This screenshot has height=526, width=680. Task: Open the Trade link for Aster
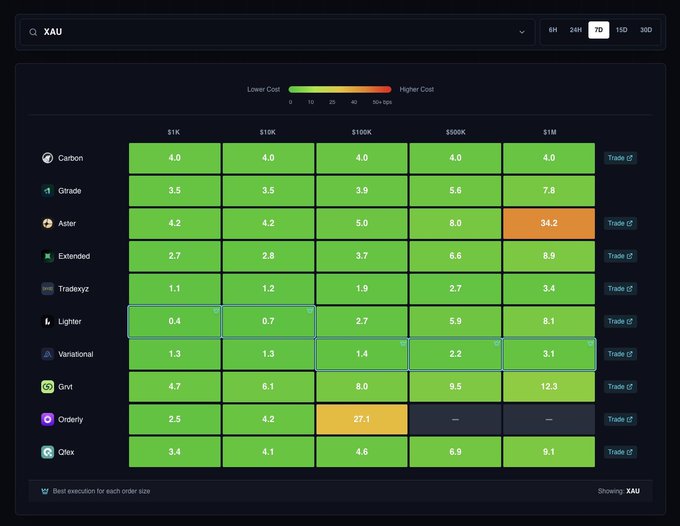pos(620,223)
